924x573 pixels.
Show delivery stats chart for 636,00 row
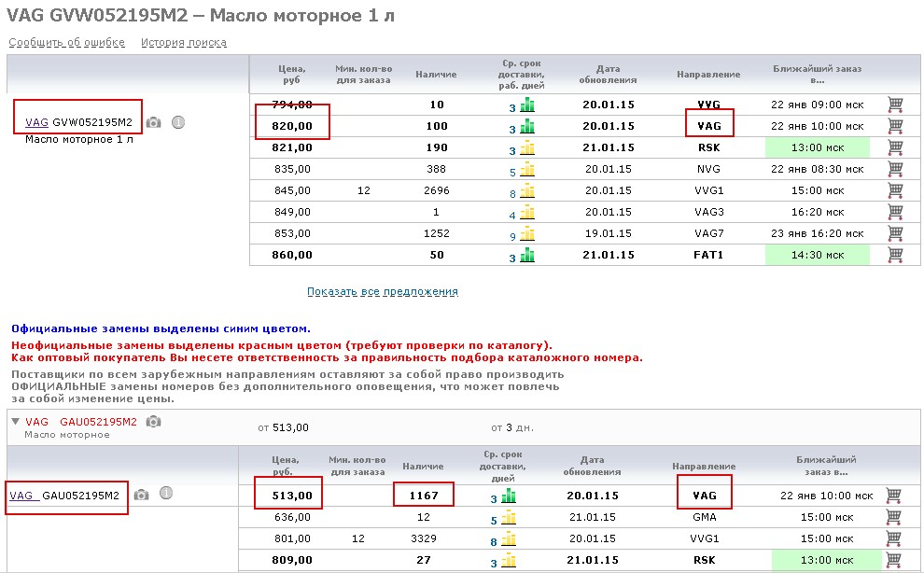pos(509,518)
